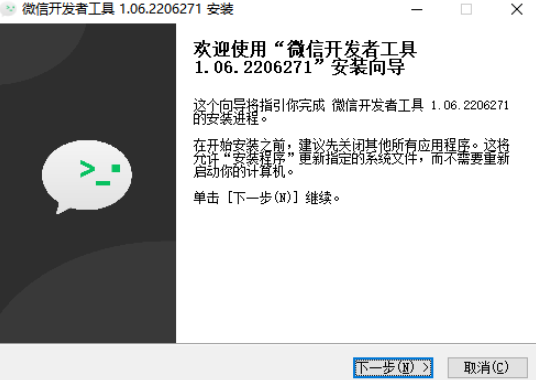Image resolution: width=536 pixels, height=380 pixels.
Task: Click the green square eye in logo
Action: pos(116,168)
